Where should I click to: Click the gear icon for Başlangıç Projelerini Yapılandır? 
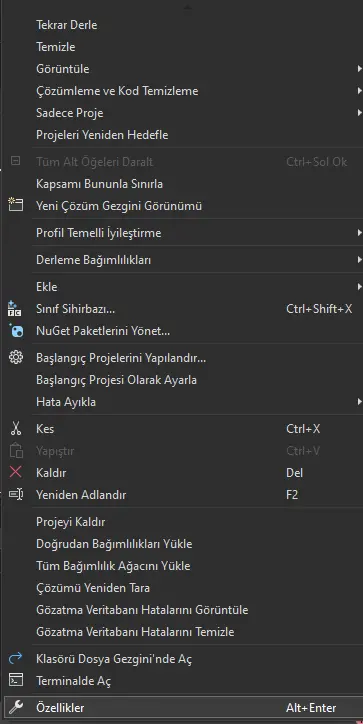click(x=16, y=357)
